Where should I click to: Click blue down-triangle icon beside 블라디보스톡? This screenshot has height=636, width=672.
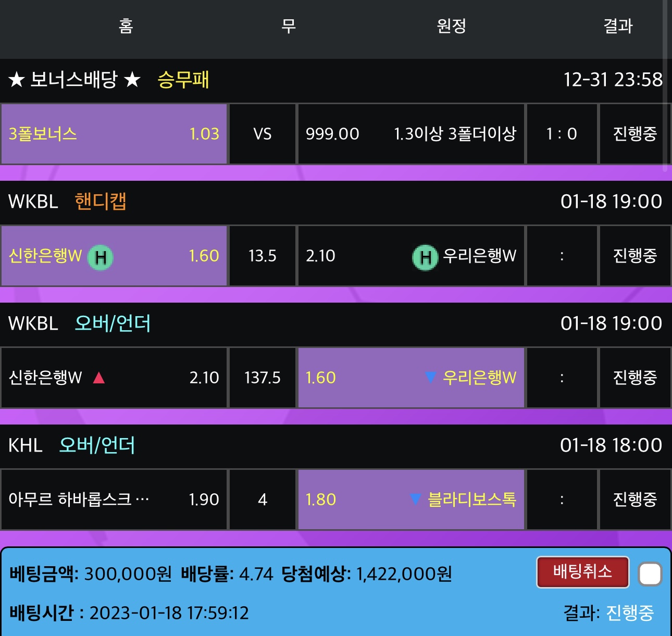pyautogui.click(x=415, y=499)
